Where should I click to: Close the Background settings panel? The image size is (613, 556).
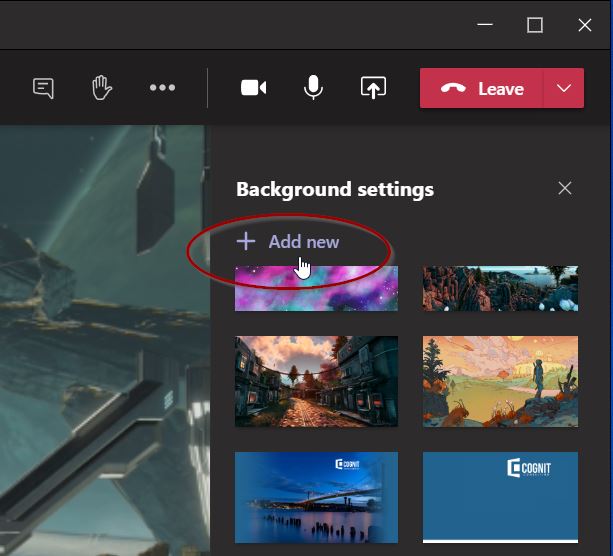[565, 188]
